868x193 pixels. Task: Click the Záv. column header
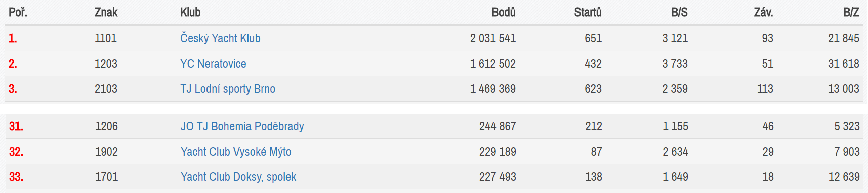coord(763,12)
